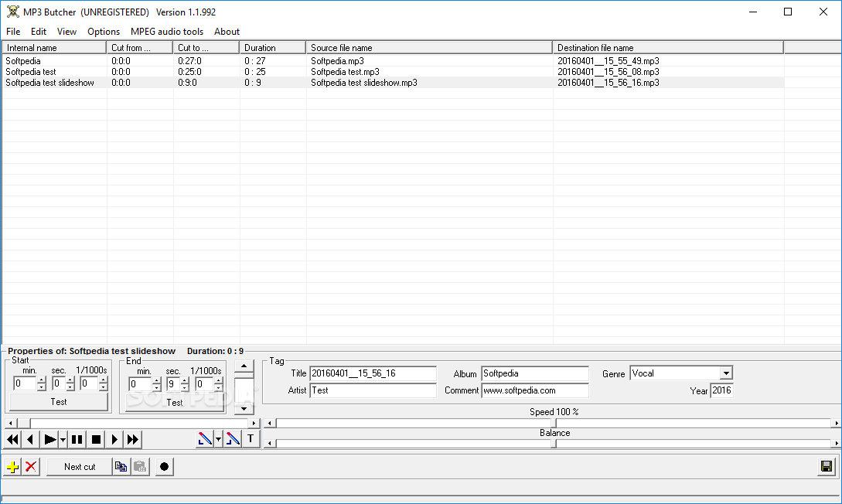Image resolution: width=842 pixels, height=504 pixels.
Task: Open the start marker pencil dropdown arrow
Action: tap(219, 439)
